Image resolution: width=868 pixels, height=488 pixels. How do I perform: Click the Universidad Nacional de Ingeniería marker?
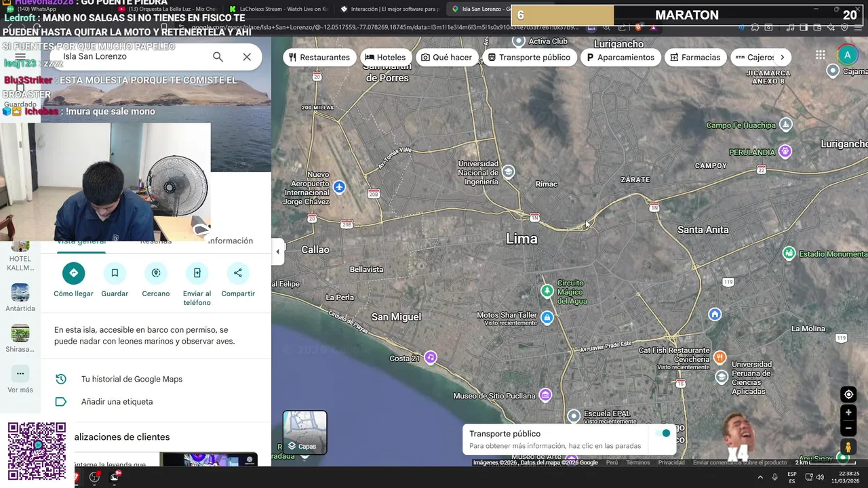click(x=508, y=171)
